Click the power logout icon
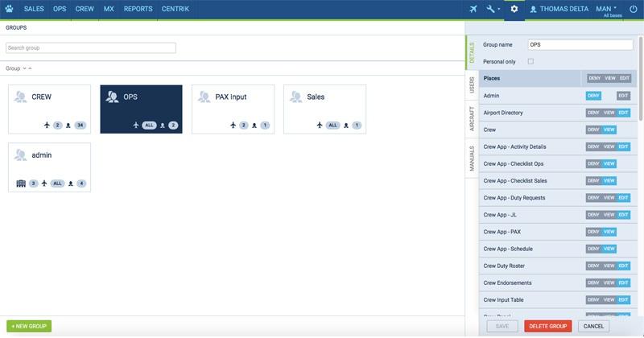 [x=634, y=9]
